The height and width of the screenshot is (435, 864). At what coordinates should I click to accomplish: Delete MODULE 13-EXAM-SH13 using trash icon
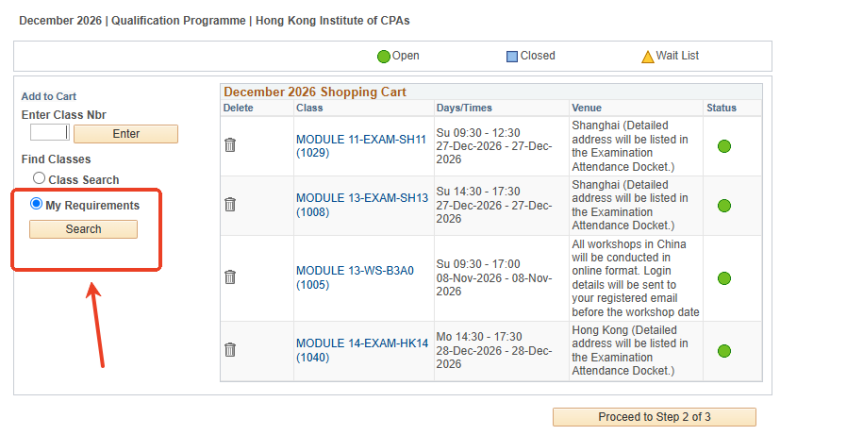[230, 205]
